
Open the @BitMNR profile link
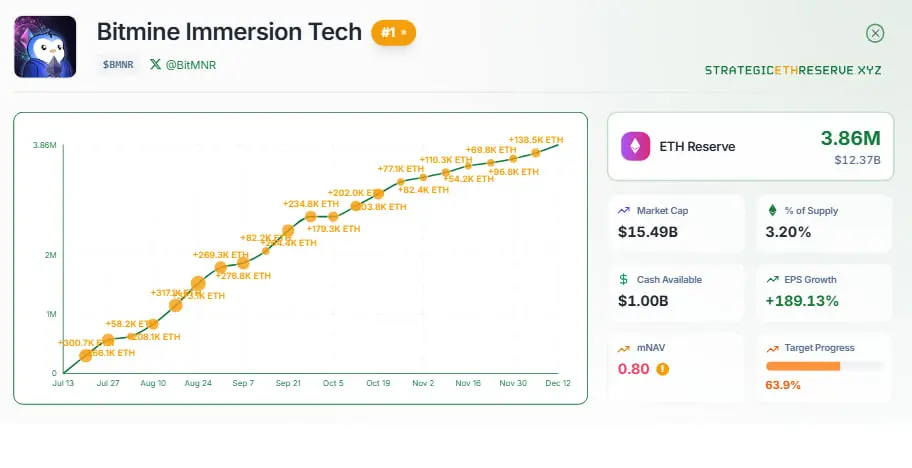tap(191, 64)
